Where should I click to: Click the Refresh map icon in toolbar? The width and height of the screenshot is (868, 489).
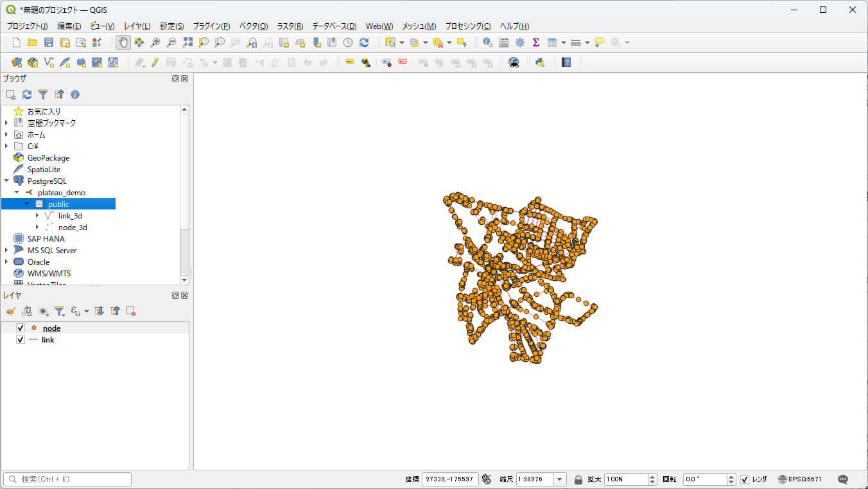pyautogui.click(x=364, y=42)
